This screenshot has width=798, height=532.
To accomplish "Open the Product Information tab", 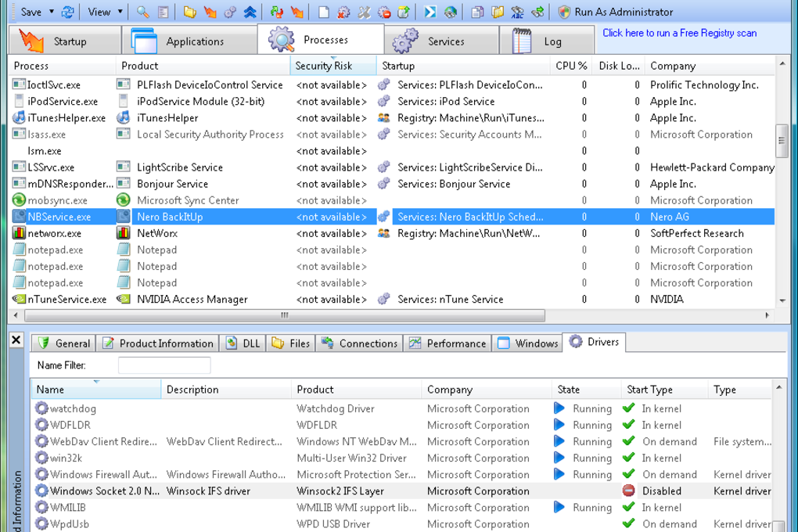I will [x=158, y=343].
